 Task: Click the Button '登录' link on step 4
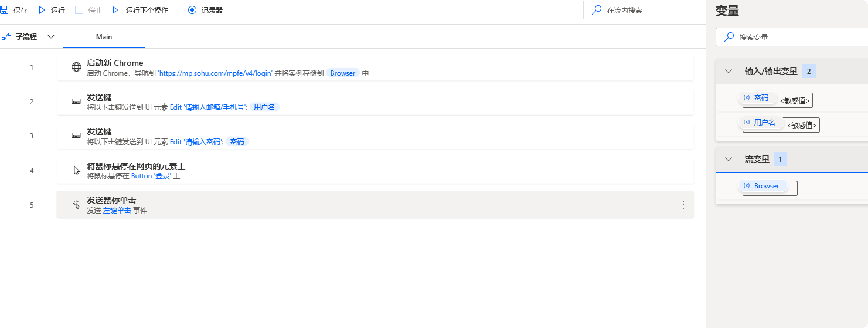pos(151,175)
